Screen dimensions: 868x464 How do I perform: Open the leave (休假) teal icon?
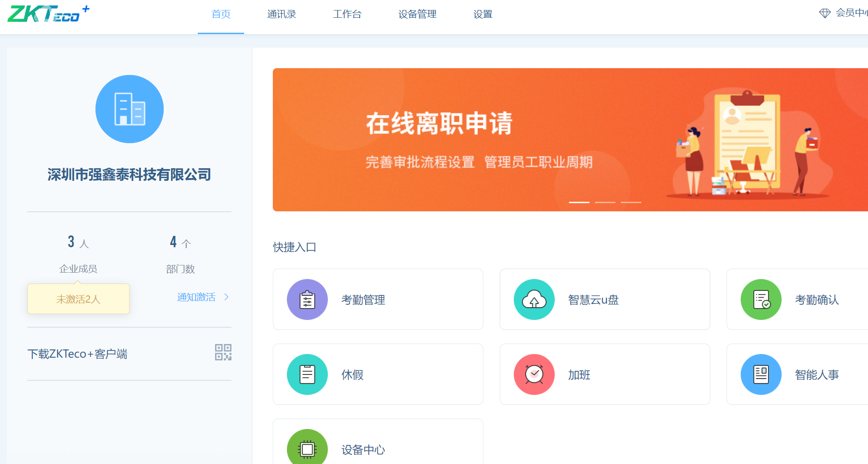(307, 374)
